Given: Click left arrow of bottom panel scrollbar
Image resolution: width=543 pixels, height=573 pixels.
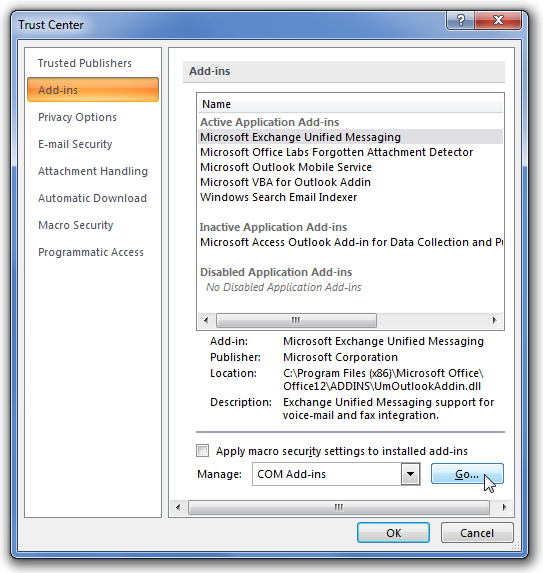Looking at the screenshot, I should point(178,507).
